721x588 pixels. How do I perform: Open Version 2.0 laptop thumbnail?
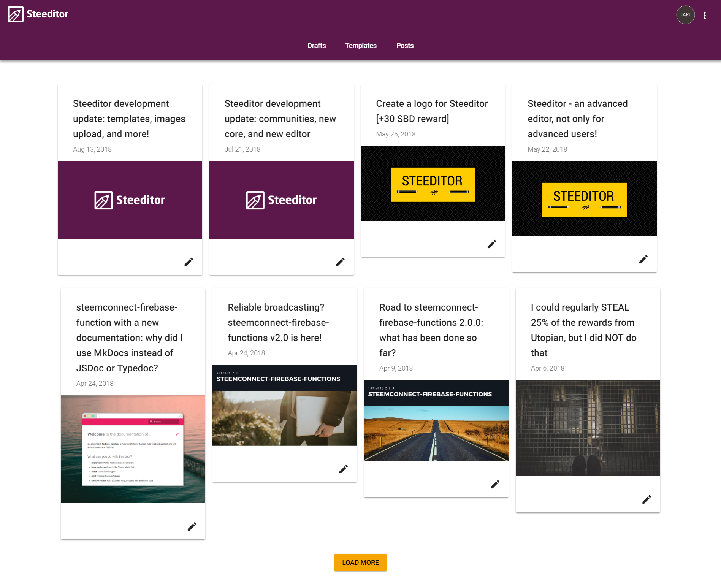285,405
